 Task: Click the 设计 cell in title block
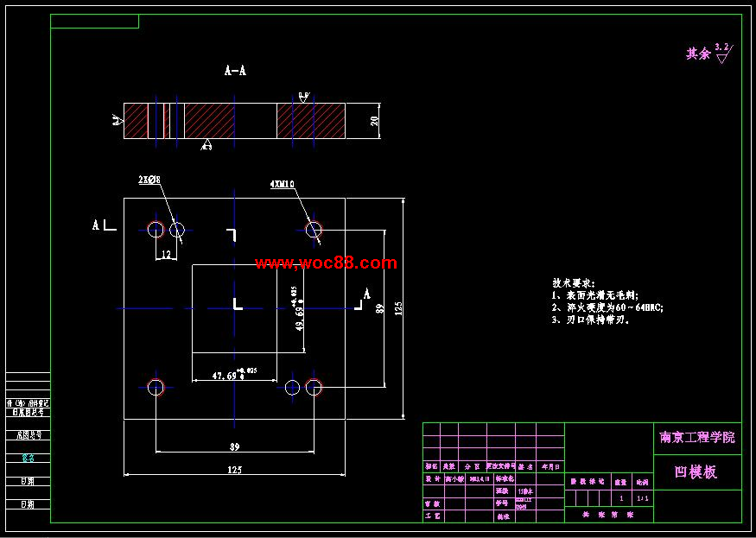[432, 479]
